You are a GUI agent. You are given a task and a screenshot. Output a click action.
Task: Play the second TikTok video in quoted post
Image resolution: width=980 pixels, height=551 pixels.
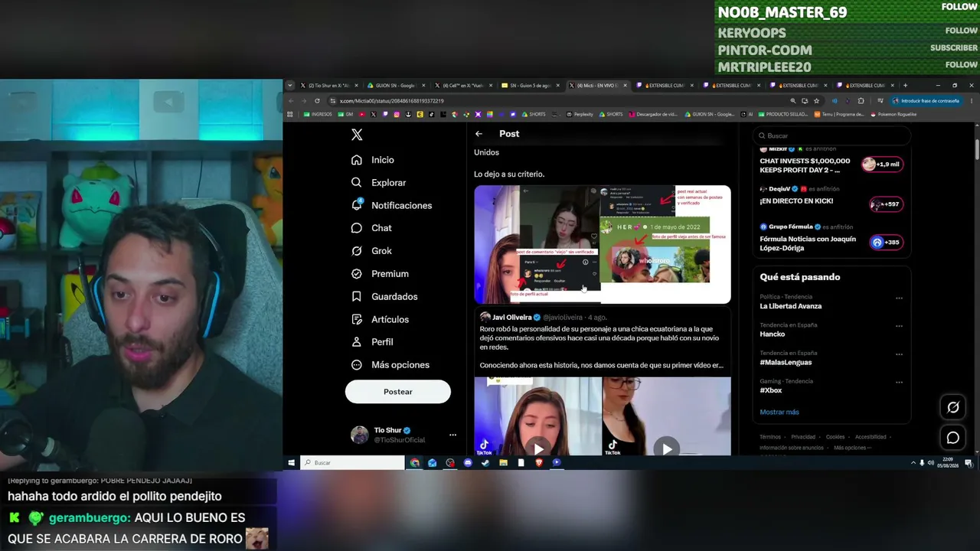point(667,448)
